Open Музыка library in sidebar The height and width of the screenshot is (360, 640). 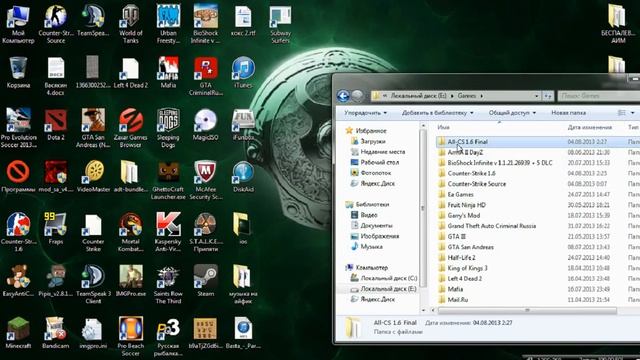coord(371,247)
